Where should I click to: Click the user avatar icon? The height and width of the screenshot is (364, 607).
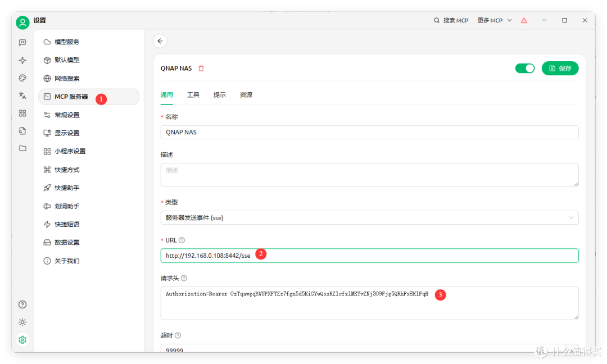[x=22, y=22]
